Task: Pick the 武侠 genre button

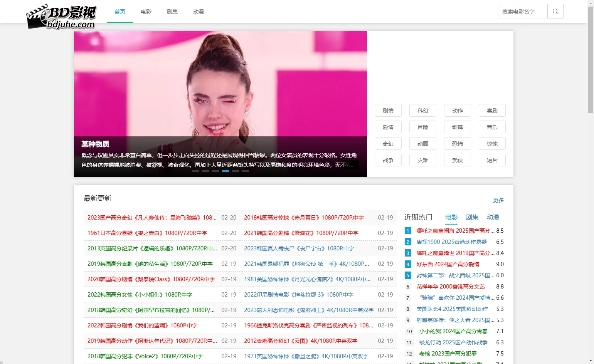Action: (457, 160)
